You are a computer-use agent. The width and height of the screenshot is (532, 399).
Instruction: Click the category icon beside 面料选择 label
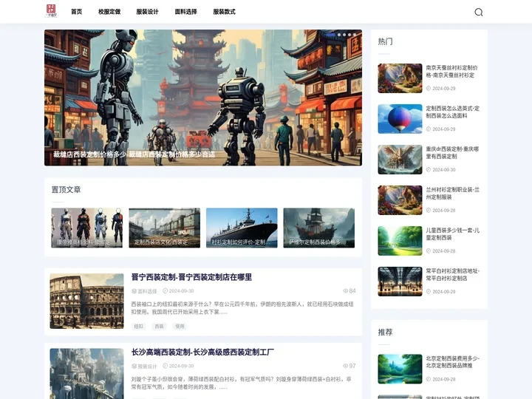[134, 291]
